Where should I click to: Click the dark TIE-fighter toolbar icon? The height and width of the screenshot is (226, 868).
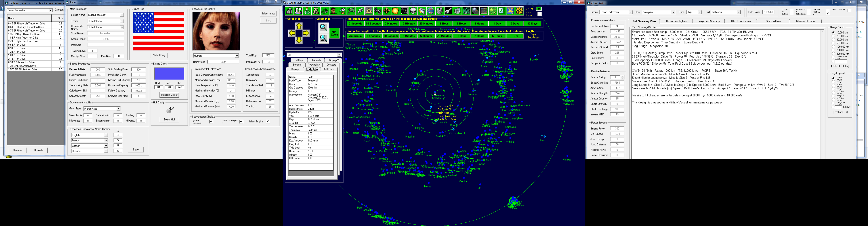[377, 11]
